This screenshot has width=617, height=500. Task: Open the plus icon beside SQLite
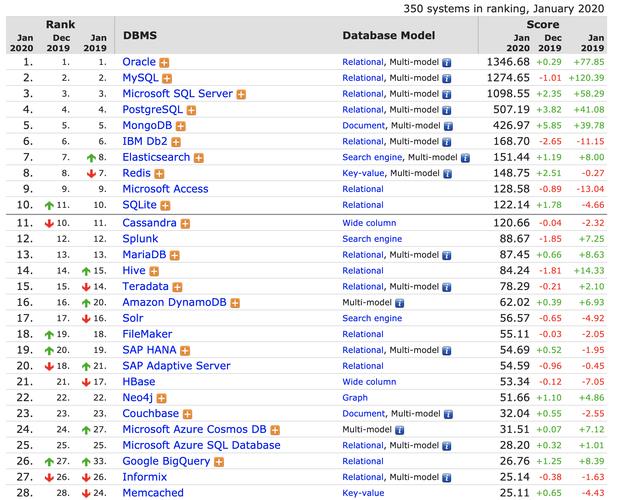pyautogui.click(x=165, y=205)
